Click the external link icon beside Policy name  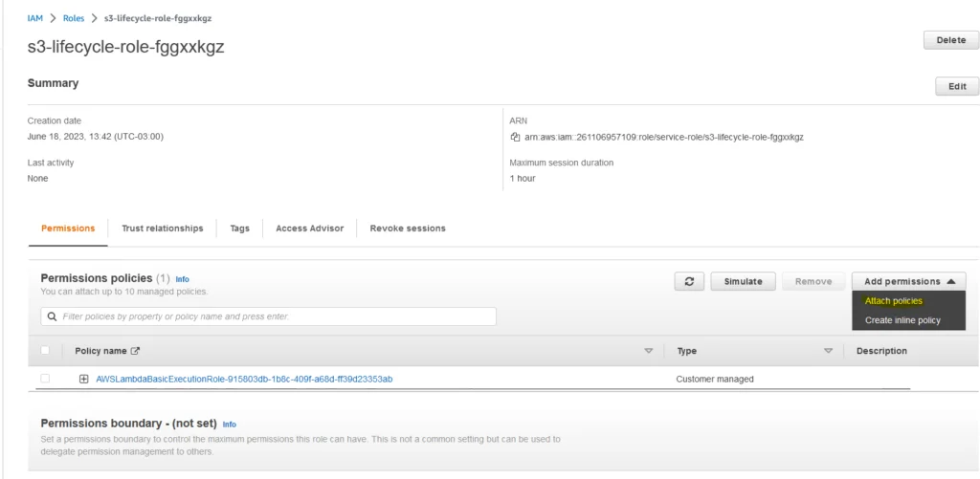[135, 351]
